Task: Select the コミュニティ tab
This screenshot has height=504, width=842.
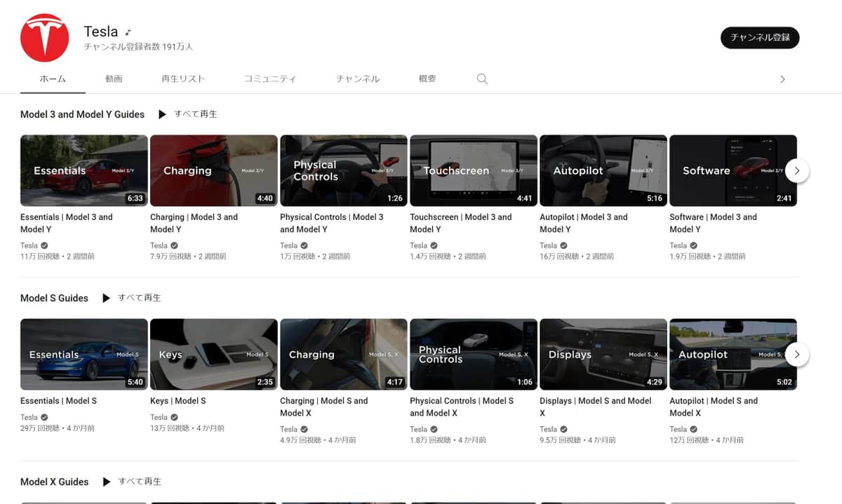Action: [270, 79]
